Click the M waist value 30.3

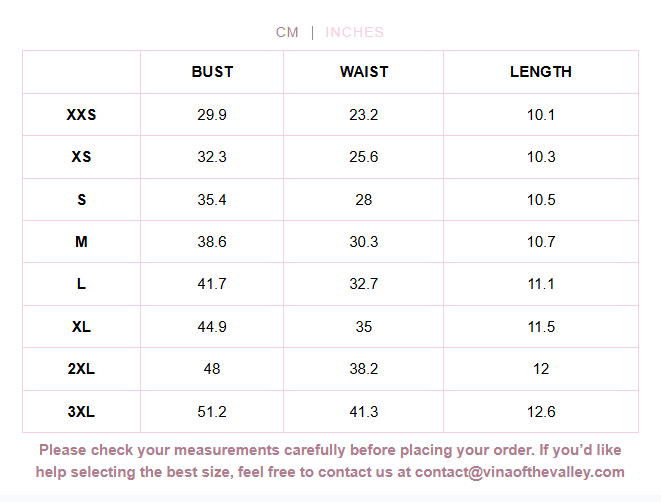(x=364, y=242)
